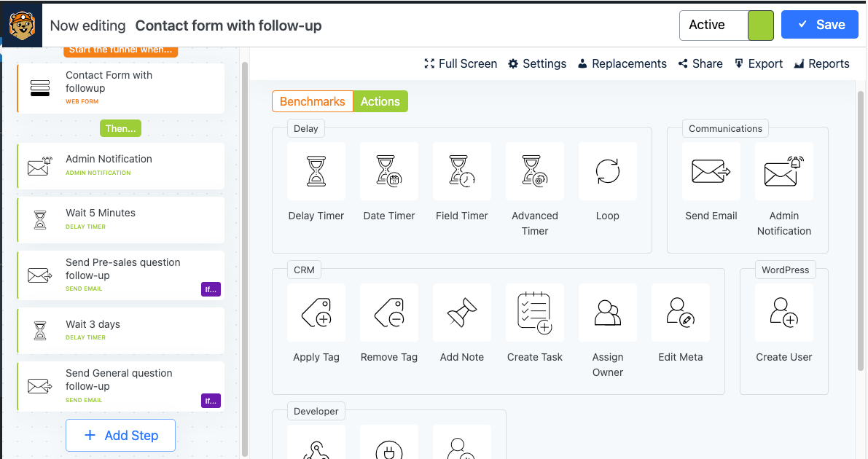Share this funnel
This screenshot has height=459, width=868.
click(700, 63)
